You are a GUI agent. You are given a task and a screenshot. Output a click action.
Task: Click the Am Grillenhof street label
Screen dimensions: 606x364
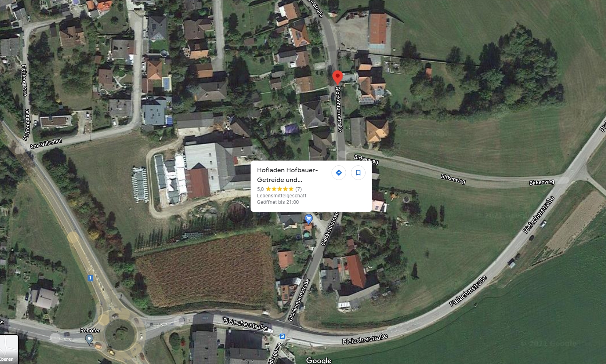click(x=46, y=144)
